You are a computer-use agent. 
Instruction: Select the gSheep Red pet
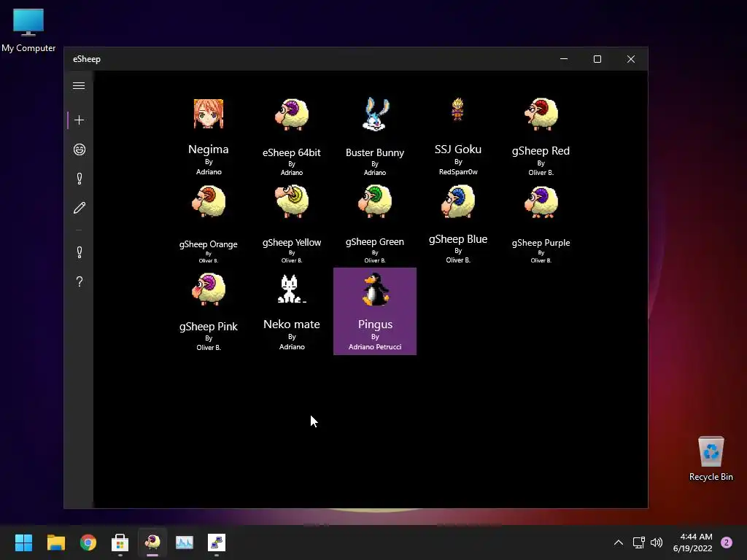coord(541,136)
